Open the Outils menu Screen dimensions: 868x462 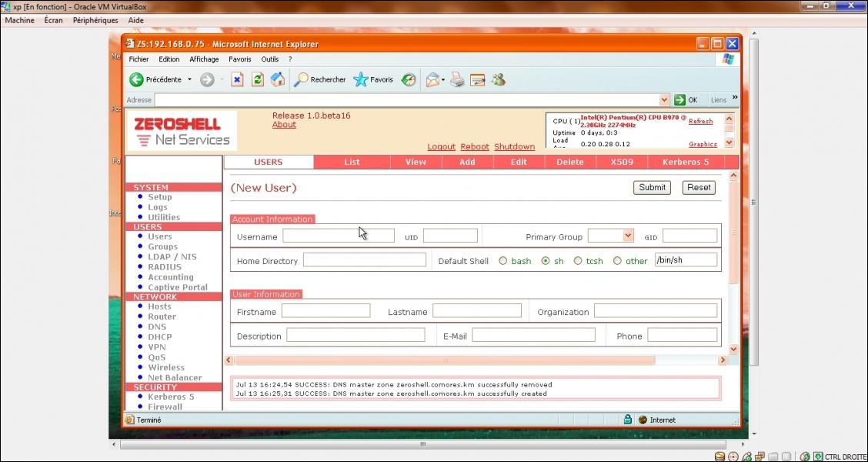(x=270, y=59)
